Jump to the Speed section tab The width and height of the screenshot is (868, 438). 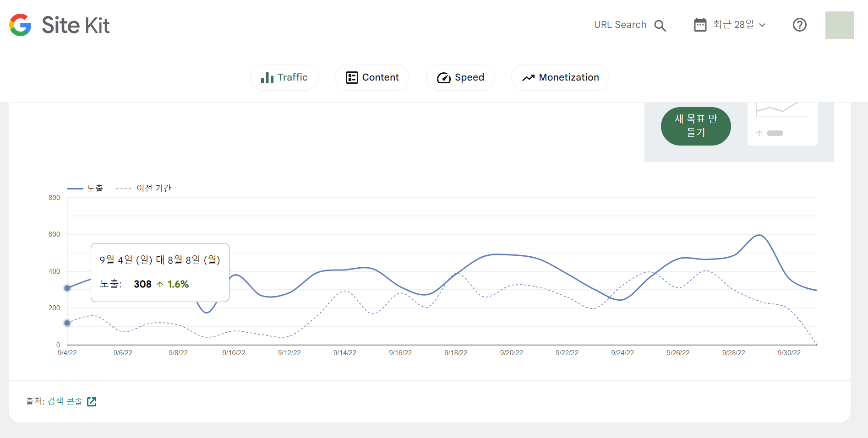click(x=460, y=77)
